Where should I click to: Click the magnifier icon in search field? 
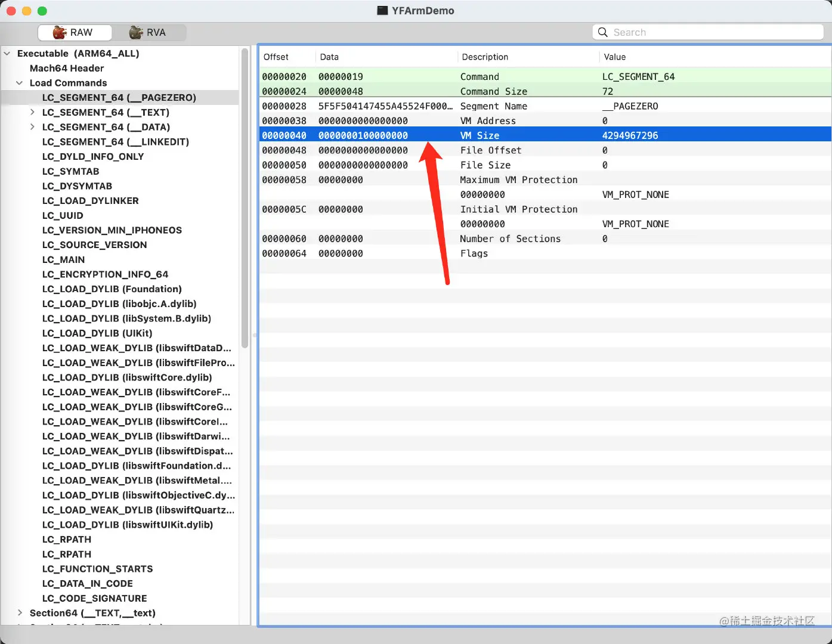click(x=603, y=32)
